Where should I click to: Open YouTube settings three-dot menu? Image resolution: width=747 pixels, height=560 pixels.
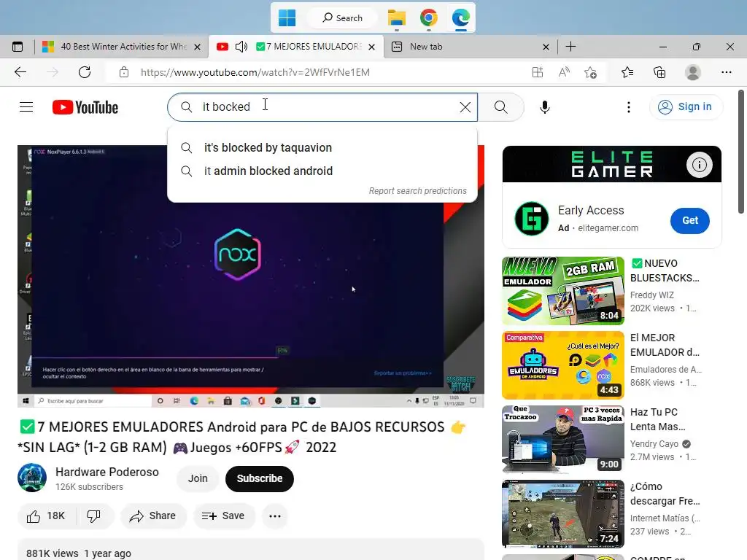click(x=628, y=107)
